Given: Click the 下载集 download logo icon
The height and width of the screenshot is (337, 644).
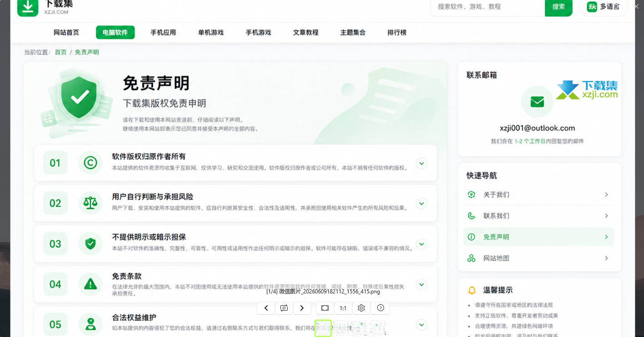Looking at the screenshot, I should tap(28, 7).
